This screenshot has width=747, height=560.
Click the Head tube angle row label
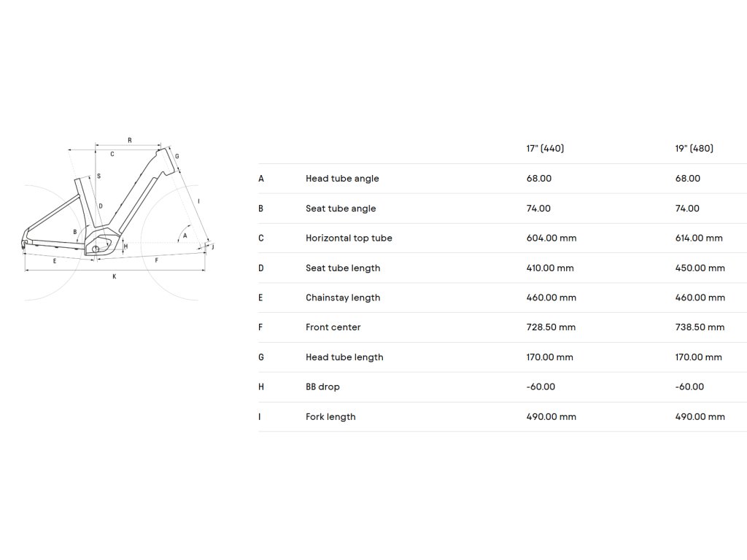(342, 179)
